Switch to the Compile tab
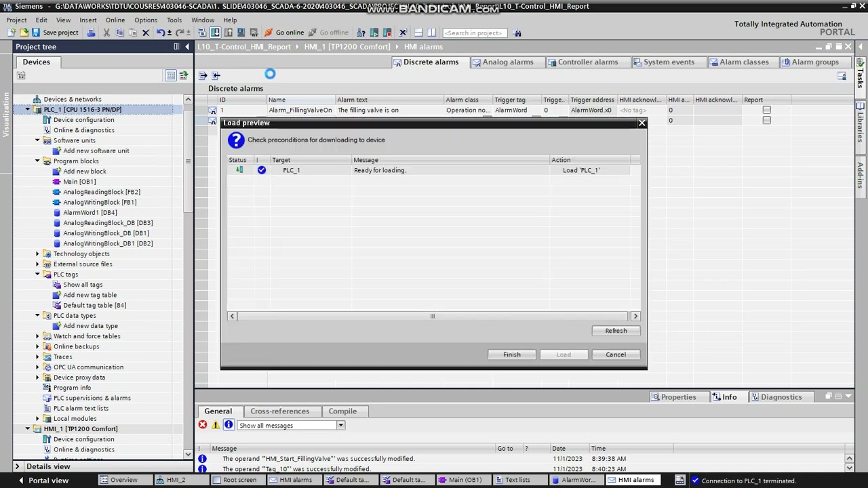Viewport: 868px width, 488px height. 342,411
